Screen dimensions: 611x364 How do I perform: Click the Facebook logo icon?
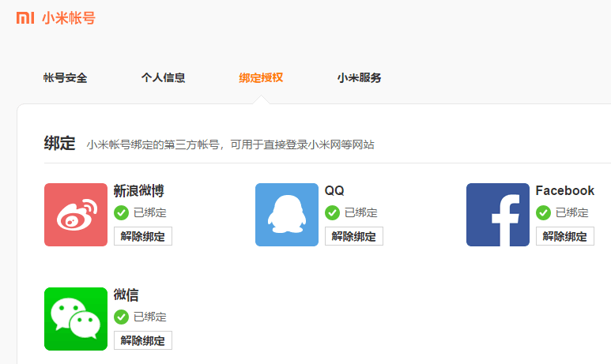[498, 215]
